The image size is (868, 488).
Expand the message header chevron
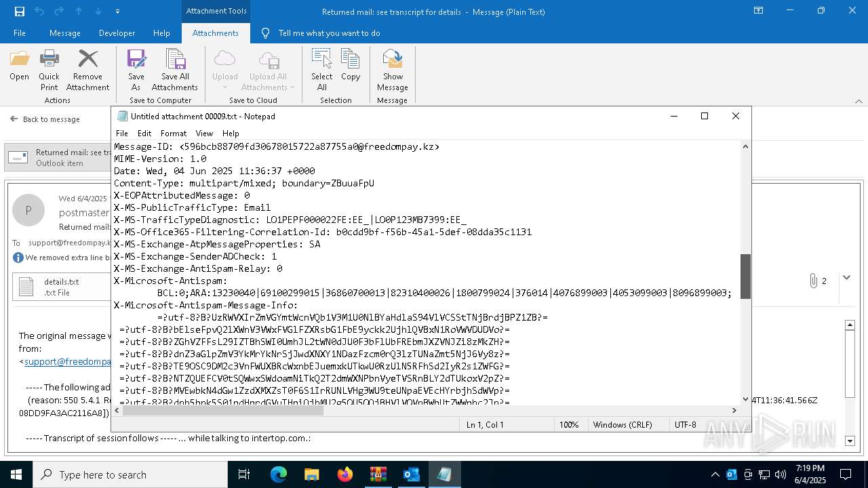pyautogui.click(x=846, y=278)
